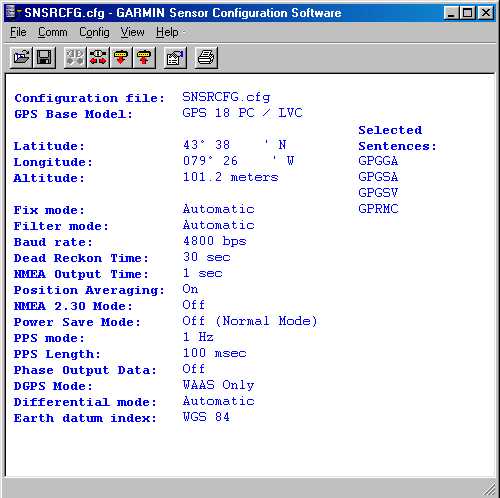
Task: Open a configuration file with the folder icon
Action: click(21, 58)
